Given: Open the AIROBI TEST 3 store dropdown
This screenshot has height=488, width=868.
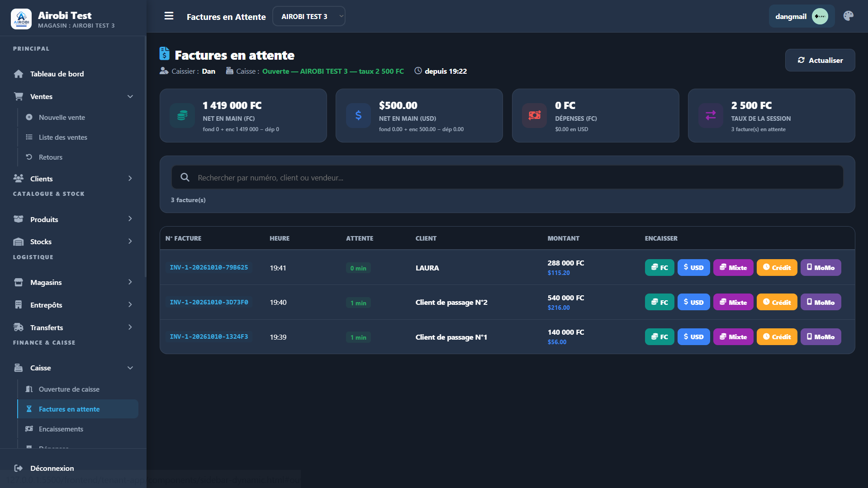Looking at the screenshot, I should 309,16.
